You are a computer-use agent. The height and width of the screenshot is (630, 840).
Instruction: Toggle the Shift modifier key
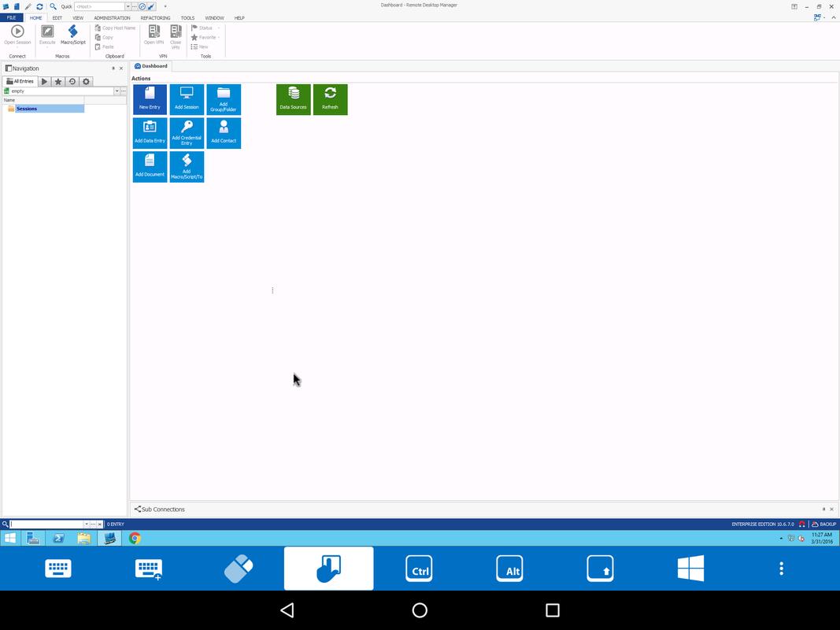click(600, 569)
